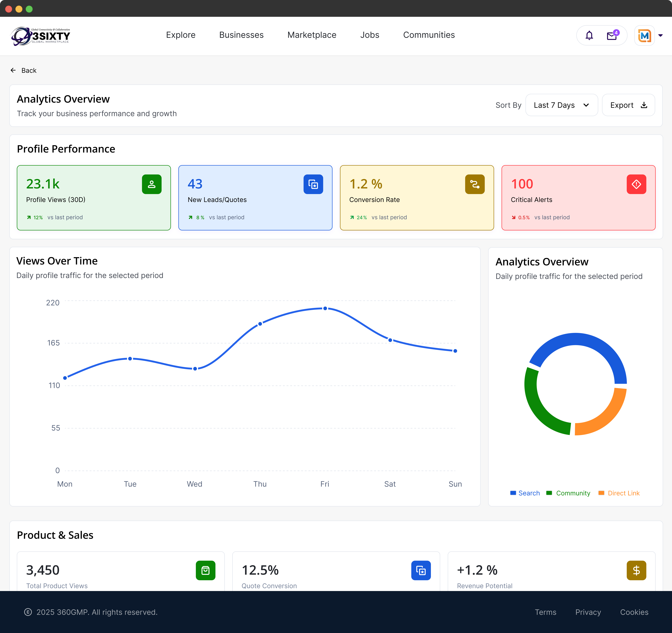
Task: Click the macOS green maximize window button
Action: (x=29, y=9)
